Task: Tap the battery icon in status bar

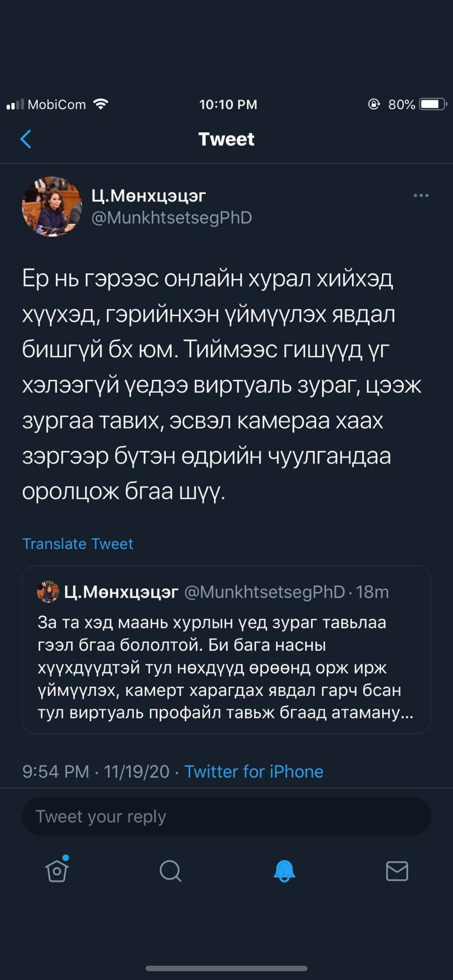Action: click(x=432, y=104)
